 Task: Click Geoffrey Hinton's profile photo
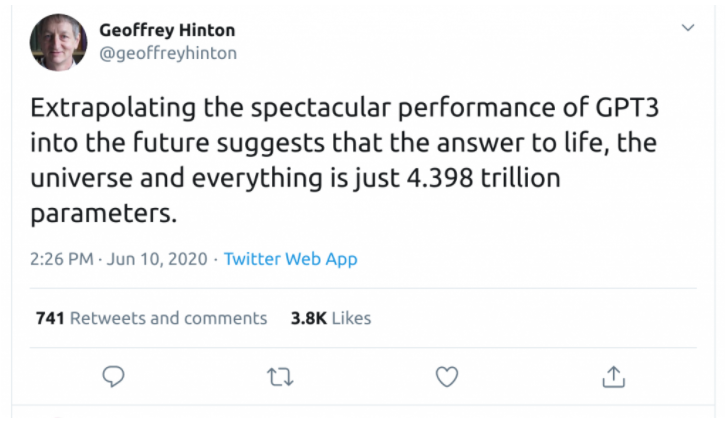coord(58,41)
